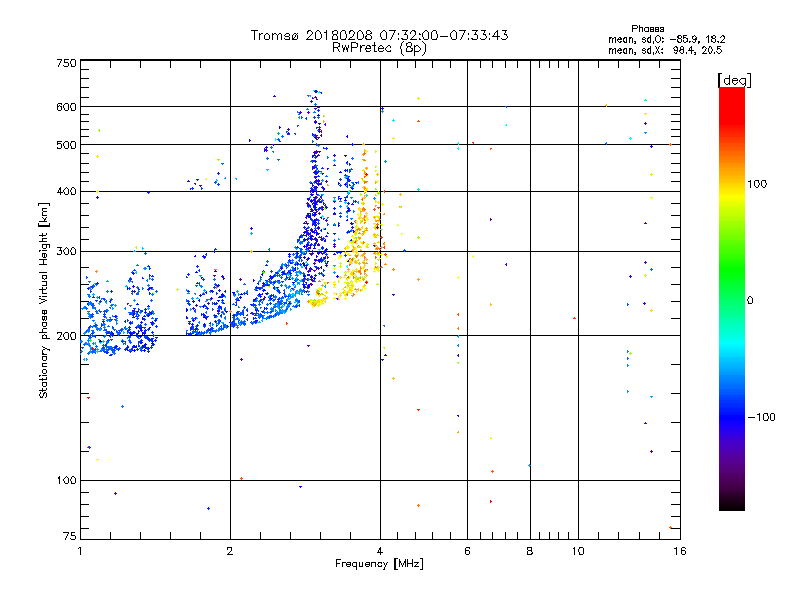Click the y-axis tick label '750'
This screenshot has width=800, height=600.
67,63
